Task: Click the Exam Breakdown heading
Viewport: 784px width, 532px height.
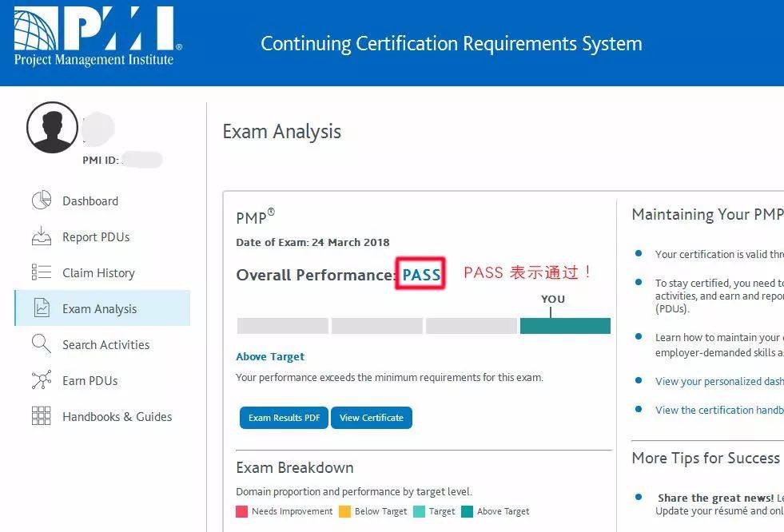Action: click(x=295, y=467)
